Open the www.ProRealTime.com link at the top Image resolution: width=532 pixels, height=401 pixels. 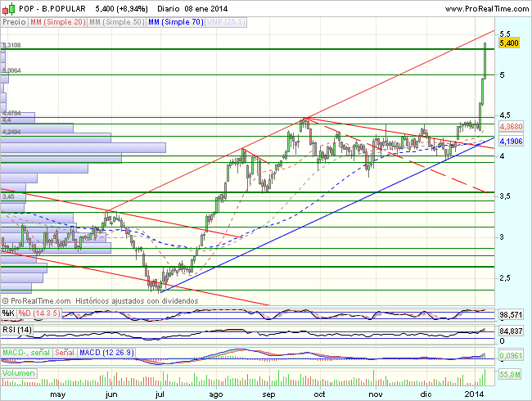click(x=486, y=9)
